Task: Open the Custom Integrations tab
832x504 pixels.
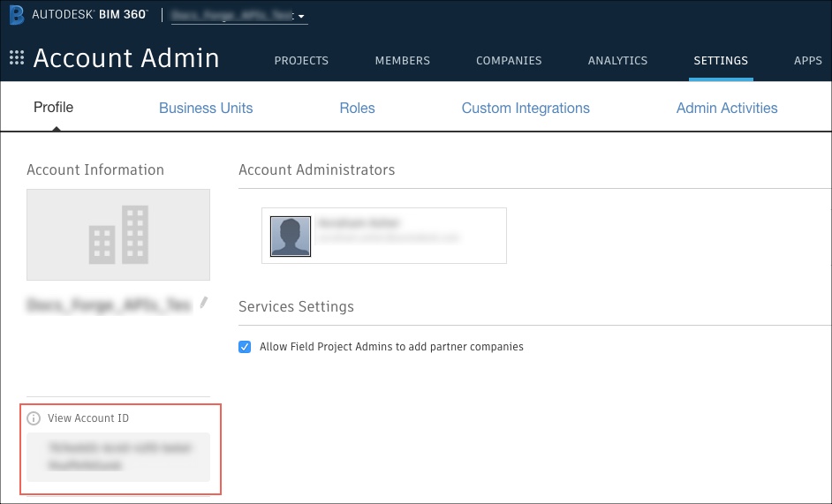Action: (x=526, y=108)
